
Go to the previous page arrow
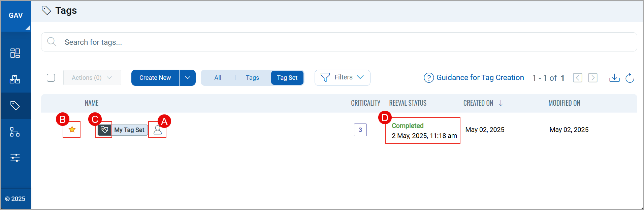click(x=578, y=78)
